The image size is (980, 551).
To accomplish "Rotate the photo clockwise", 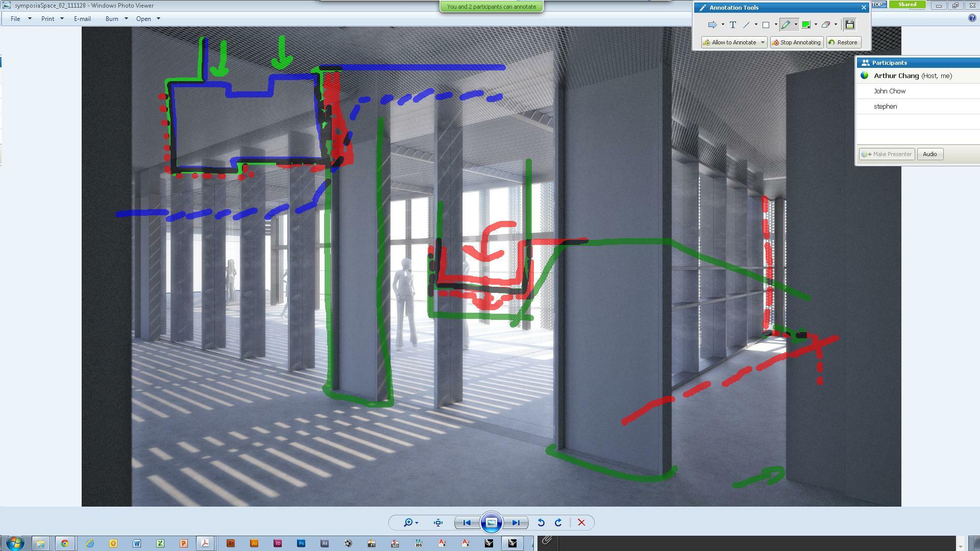I will (558, 522).
